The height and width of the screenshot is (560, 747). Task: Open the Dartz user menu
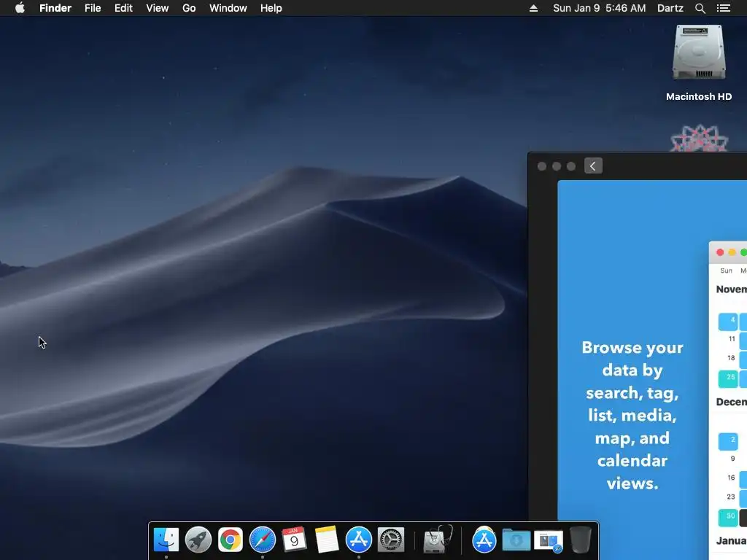[670, 8]
